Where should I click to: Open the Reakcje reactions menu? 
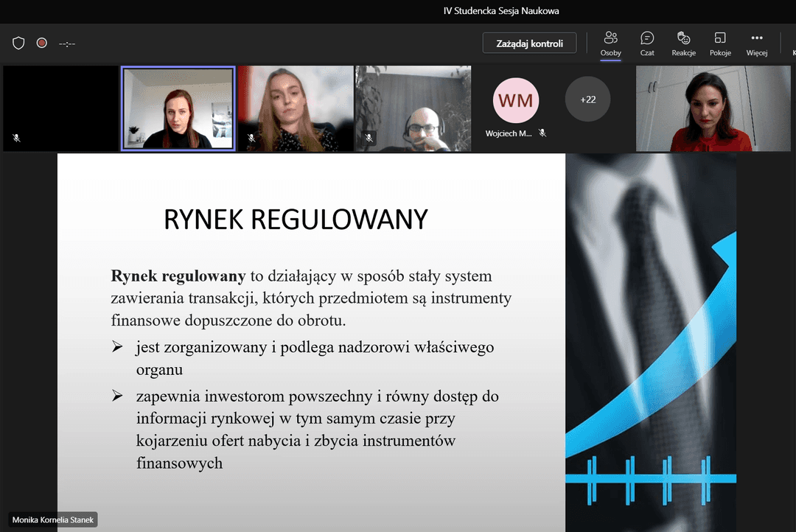683,43
